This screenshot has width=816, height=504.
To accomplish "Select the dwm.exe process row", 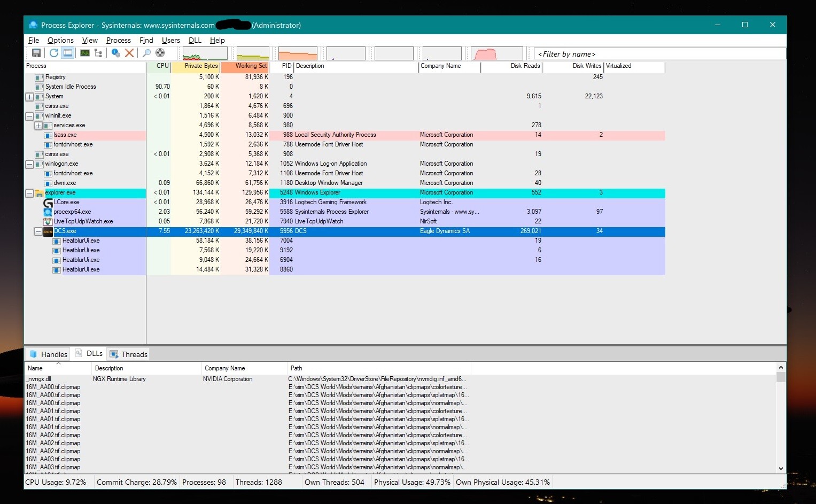I will [345, 183].
